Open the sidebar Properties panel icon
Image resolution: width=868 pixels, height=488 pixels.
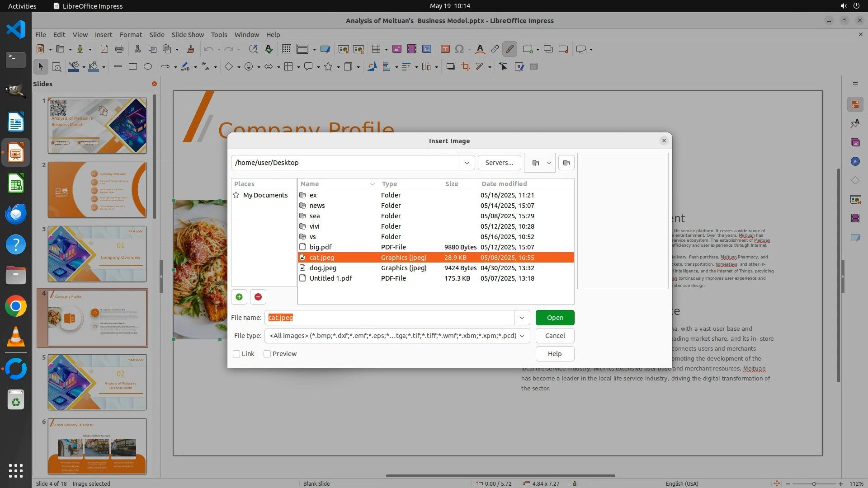coord(855,104)
